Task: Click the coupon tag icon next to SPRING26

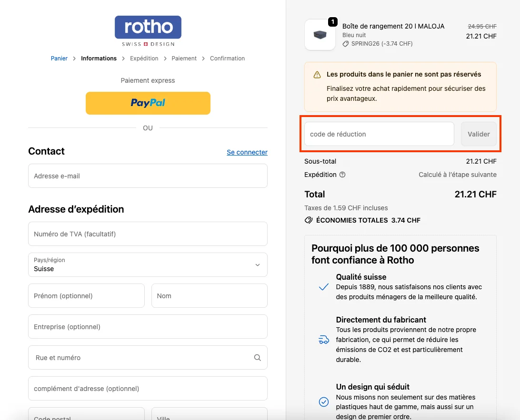Action: (345, 43)
